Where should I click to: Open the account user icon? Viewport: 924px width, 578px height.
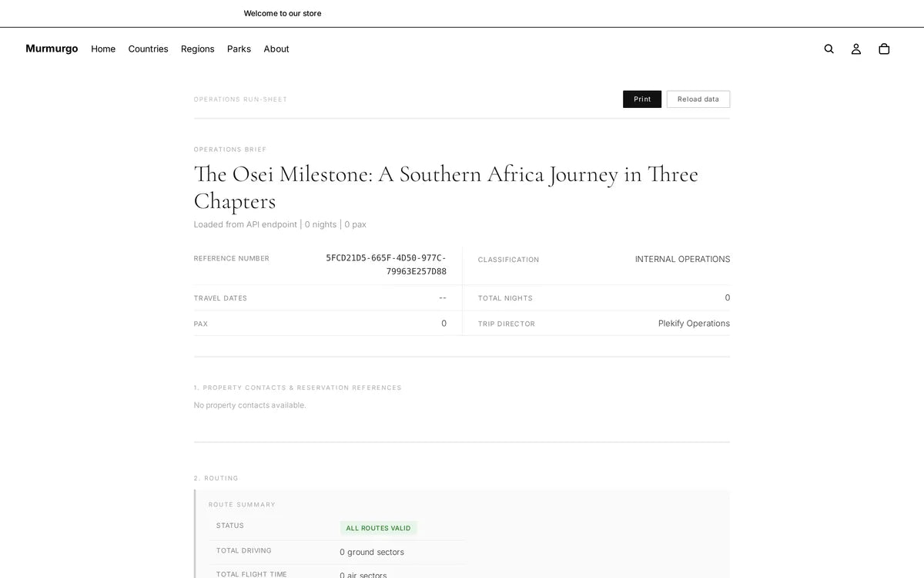click(x=856, y=49)
